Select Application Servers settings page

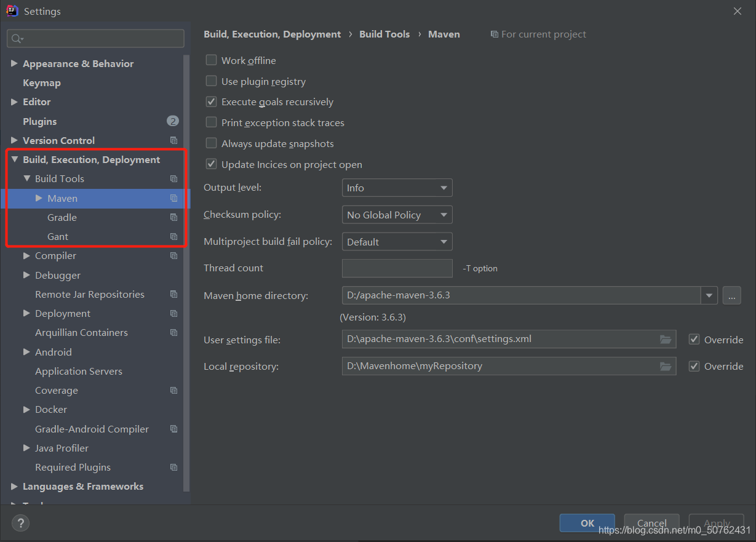tap(79, 371)
